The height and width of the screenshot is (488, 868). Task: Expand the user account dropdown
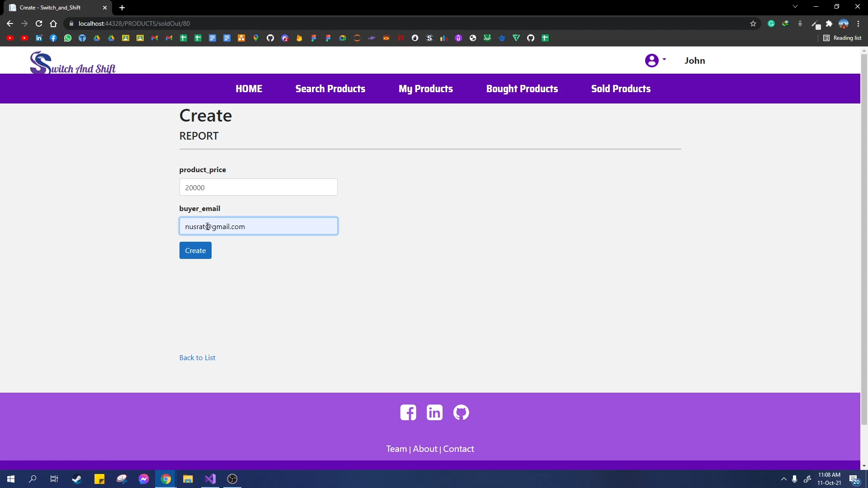pos(655,60)
